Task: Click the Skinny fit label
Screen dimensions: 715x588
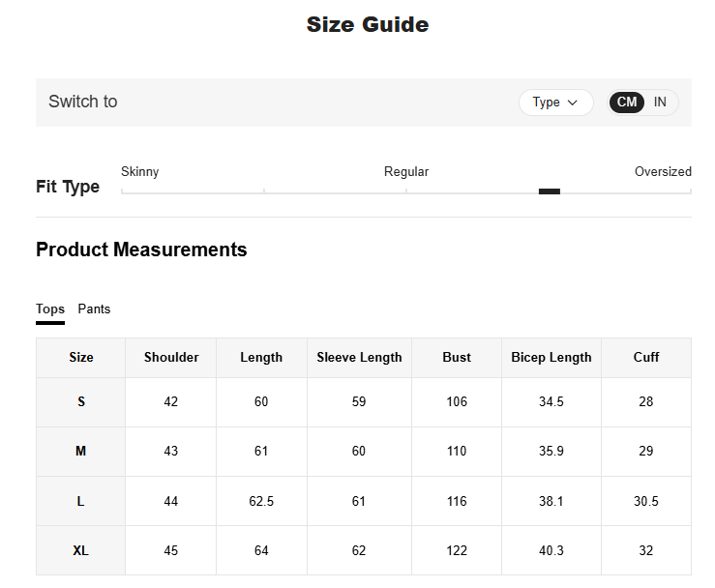Action: tap(140, 172)
